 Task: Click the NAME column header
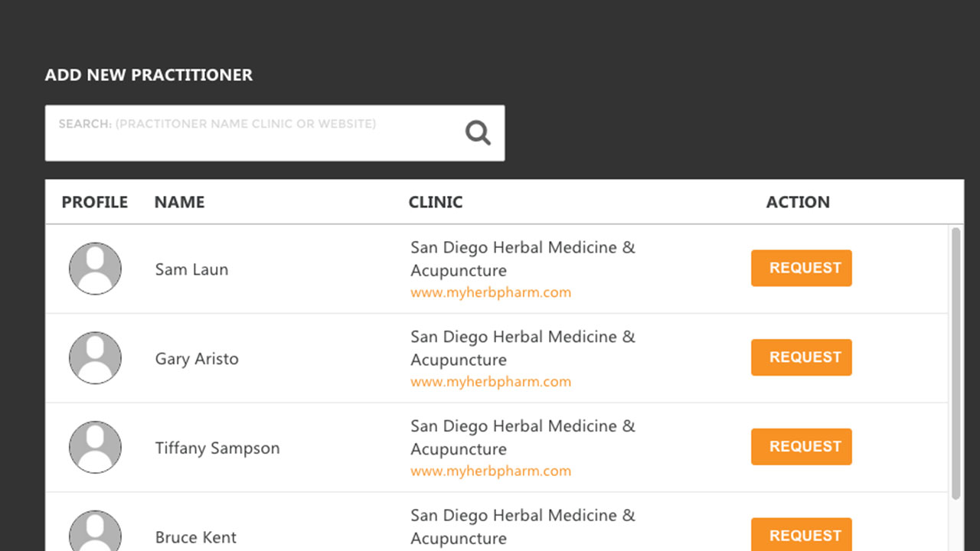click(179, 202)
